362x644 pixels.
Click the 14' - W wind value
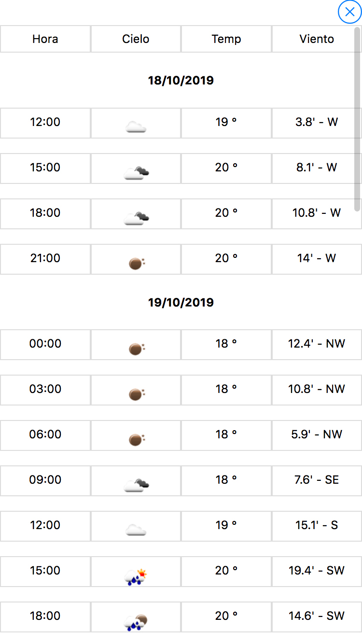pyautogui.click(x=317, y=258)
